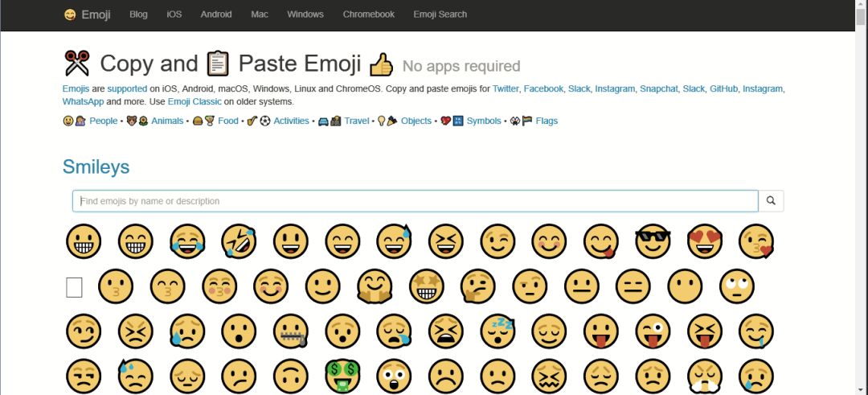Image resolution: width=868 pixels, height=395 pixels.
Task: Copy the upside-down face emoji
Action: click(x=291, y=376)
